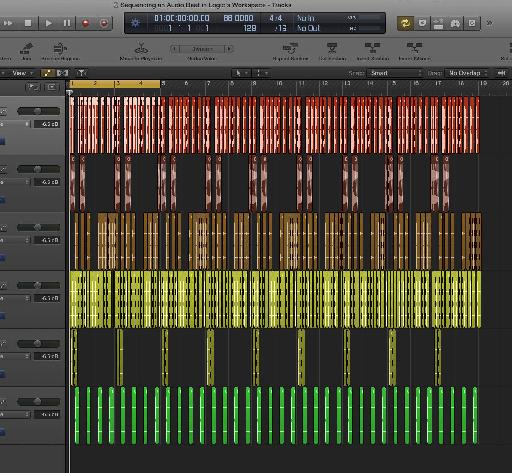Click the first red Record button

click(86, 23)
